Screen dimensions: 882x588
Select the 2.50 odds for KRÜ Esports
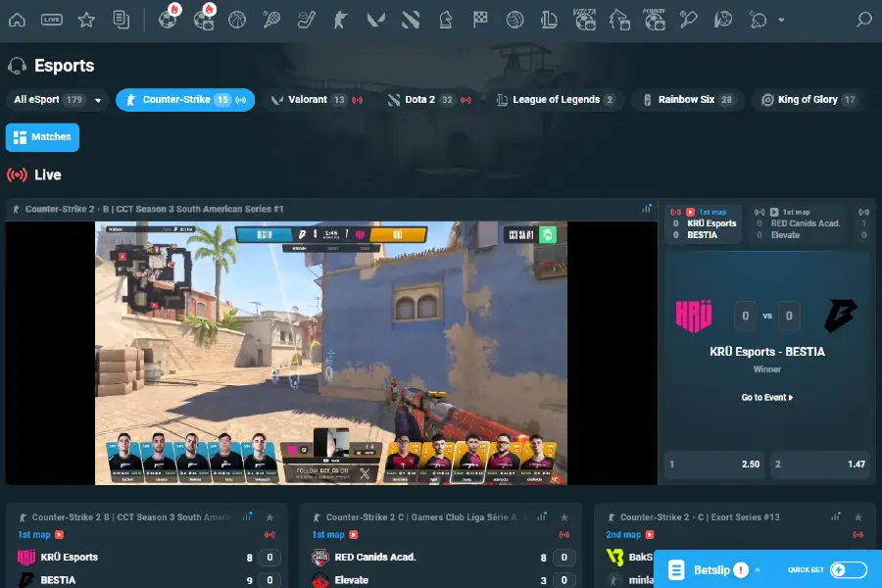point(714,464)
